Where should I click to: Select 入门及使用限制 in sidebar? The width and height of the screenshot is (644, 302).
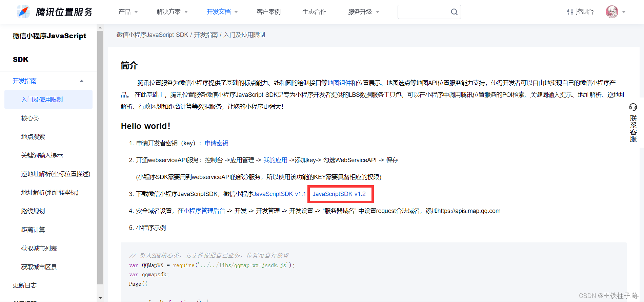(x=48, y=100)
